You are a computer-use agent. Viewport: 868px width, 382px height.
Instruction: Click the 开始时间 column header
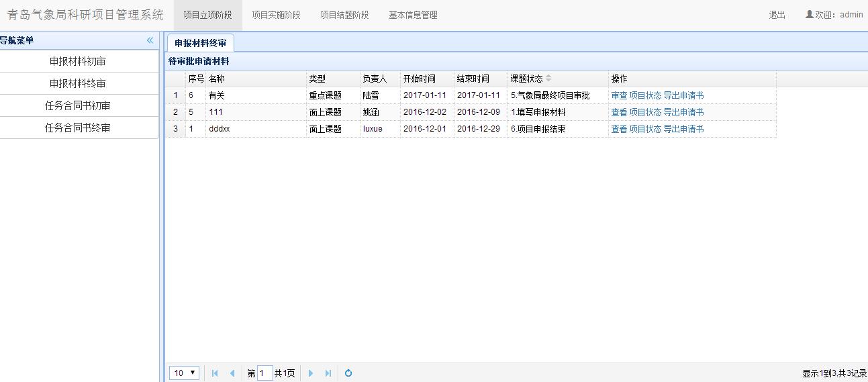427,79
